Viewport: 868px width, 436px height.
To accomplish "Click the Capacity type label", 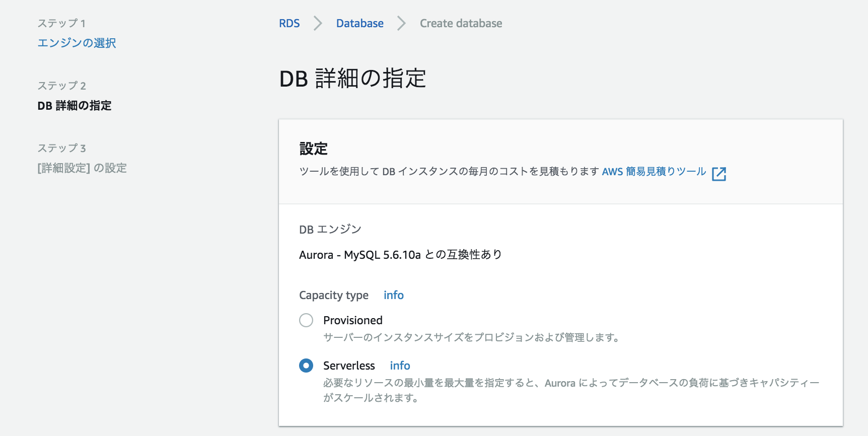I will tap(334, 296).
